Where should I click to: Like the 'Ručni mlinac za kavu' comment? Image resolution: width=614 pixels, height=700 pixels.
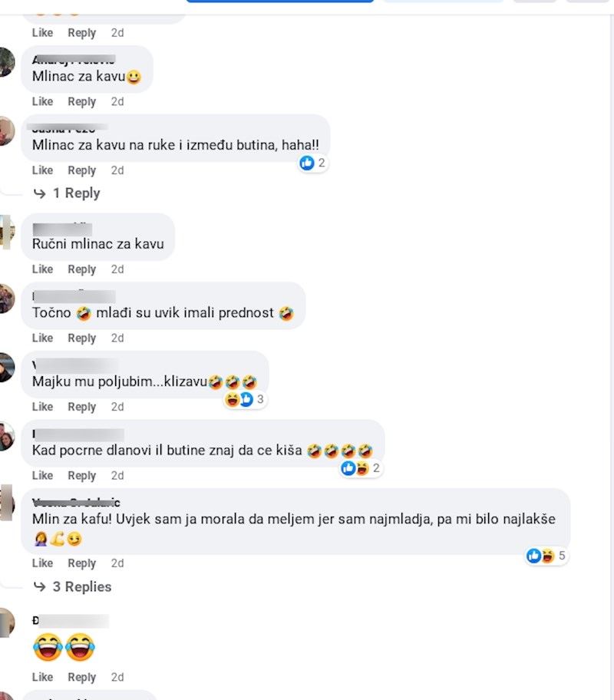click(x=42, y=269)
